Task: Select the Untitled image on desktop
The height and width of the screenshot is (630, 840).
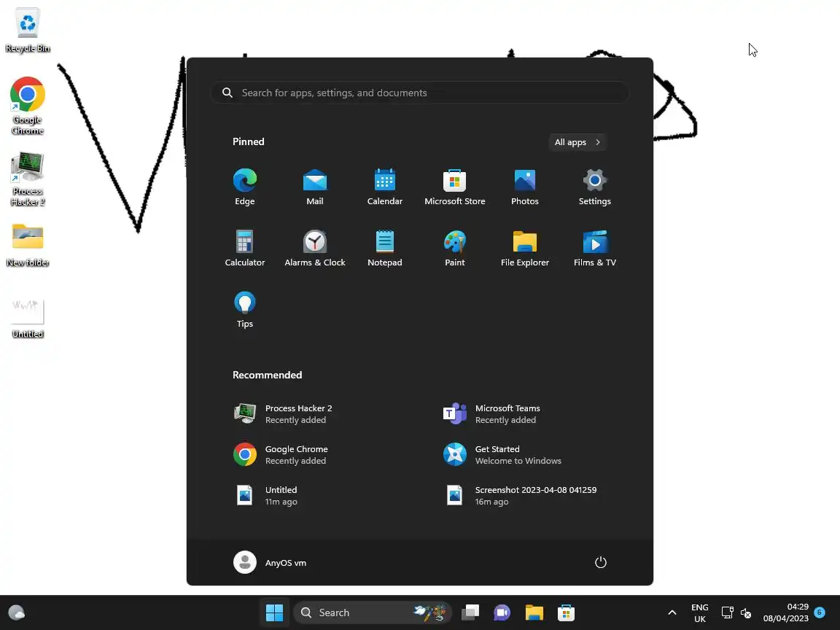Action: pyautogui.click(x=27, y=318)
